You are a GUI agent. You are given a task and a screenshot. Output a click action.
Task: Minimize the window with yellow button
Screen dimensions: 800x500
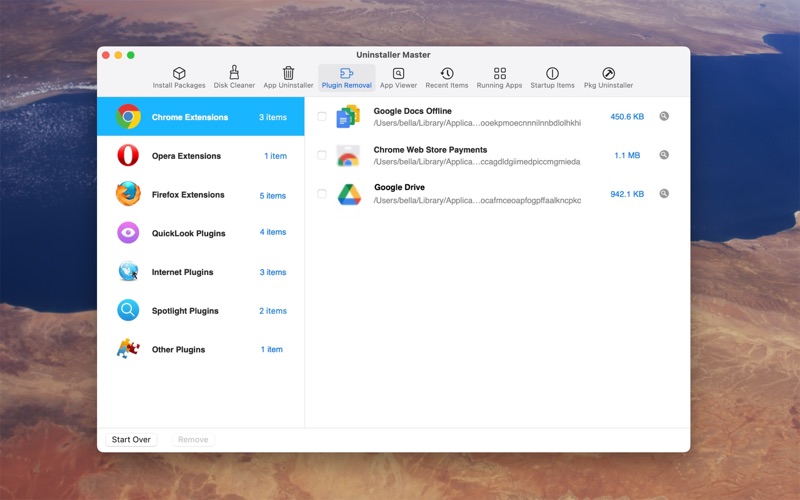point(118,55)
